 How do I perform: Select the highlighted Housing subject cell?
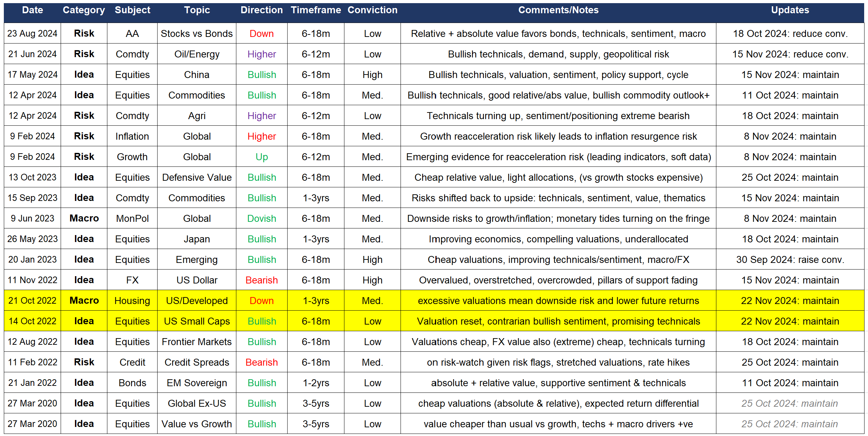click(132, 301)
